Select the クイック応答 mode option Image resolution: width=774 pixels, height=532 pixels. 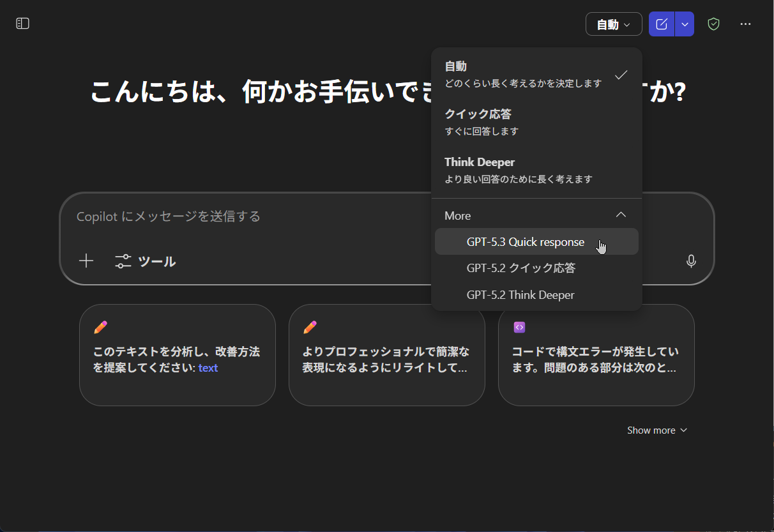(536, 123)
